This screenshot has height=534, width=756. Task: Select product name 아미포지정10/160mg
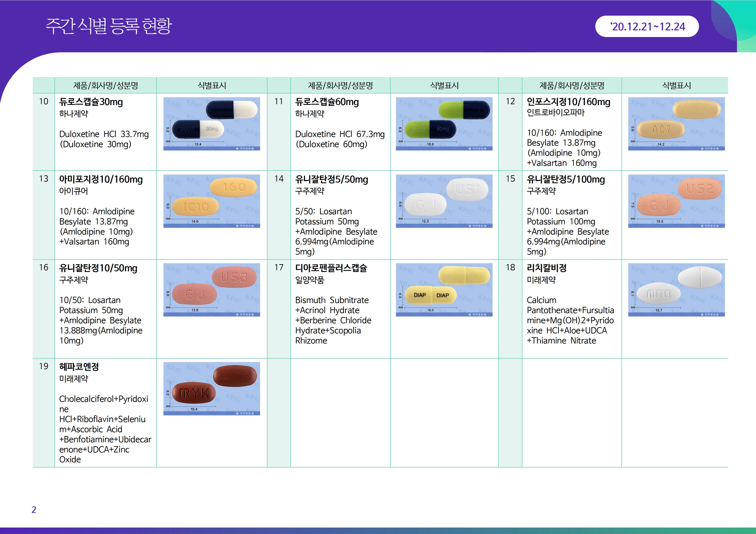[x=101, y=180]
